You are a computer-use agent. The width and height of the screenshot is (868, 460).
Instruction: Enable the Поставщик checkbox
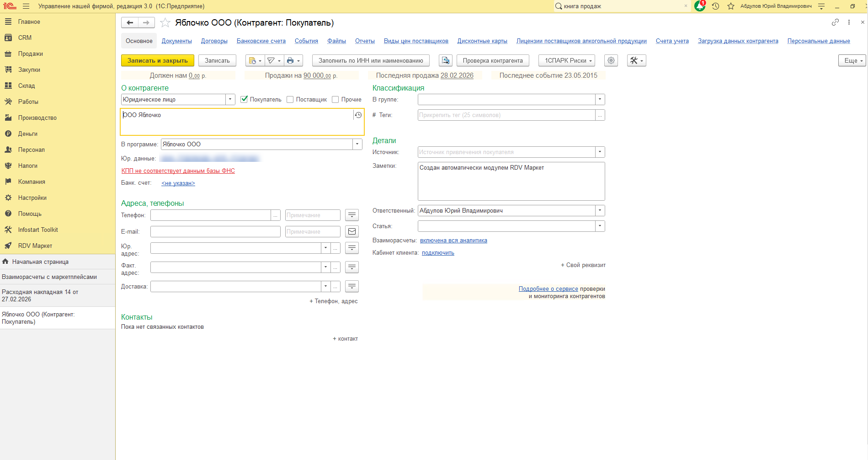[290, 99]
